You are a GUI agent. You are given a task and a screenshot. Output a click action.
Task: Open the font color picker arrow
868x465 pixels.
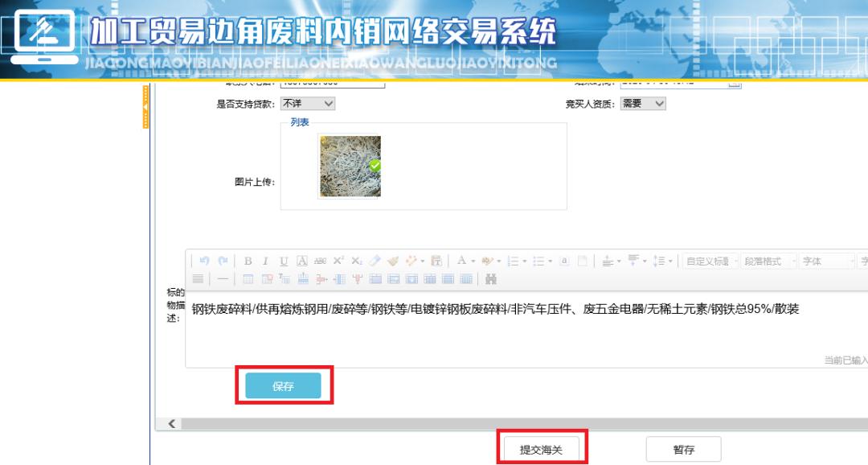click(x=473, y=261)
